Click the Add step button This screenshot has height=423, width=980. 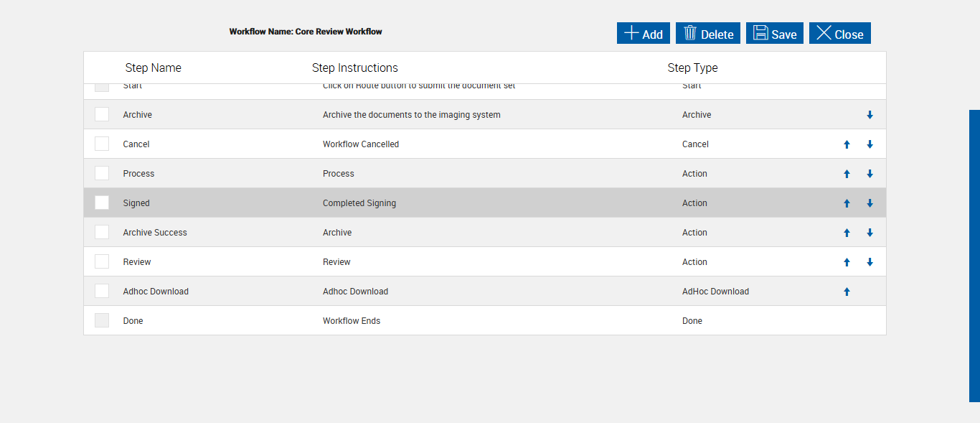point(643,34)
